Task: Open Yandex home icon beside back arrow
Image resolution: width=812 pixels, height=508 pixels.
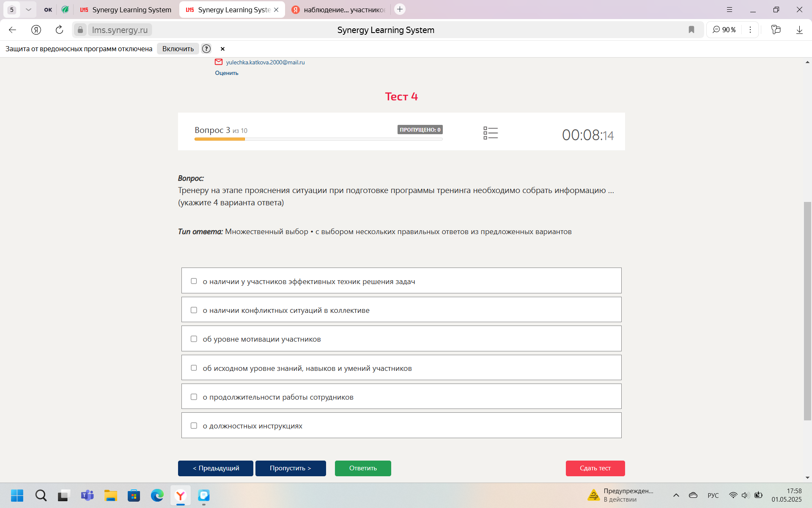Action: [36, 30]
